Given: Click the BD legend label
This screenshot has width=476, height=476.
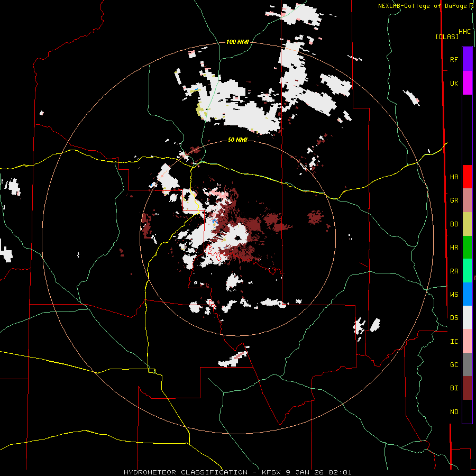Looking at the screenshot, I should (454, 224).
